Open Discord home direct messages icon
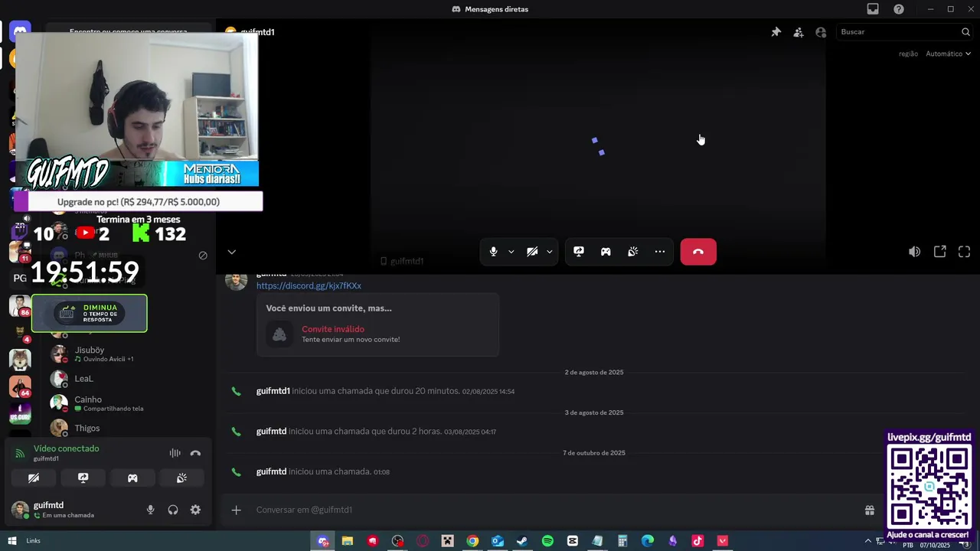Image resolution: width=980 pixels, height=551 pixels. (20, 32)
